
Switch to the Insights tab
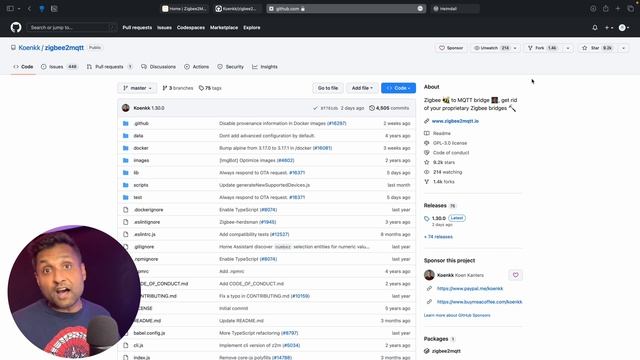pos(265,67)
